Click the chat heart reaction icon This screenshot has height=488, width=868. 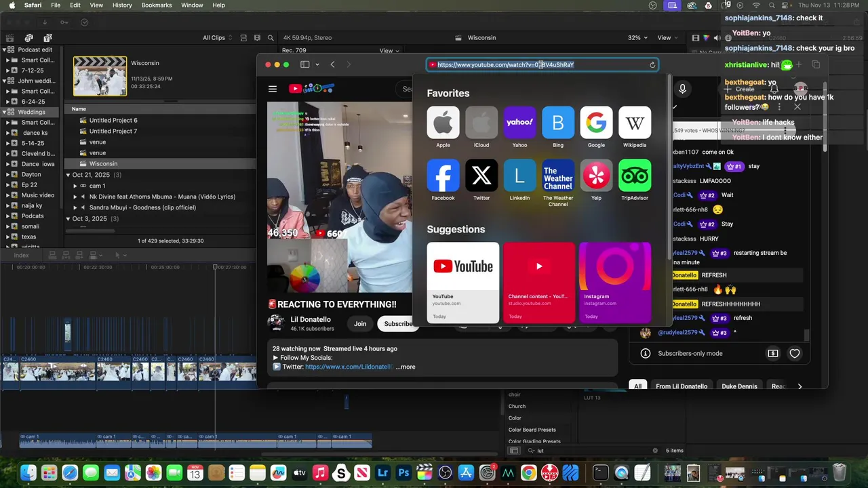coord(795,353)
